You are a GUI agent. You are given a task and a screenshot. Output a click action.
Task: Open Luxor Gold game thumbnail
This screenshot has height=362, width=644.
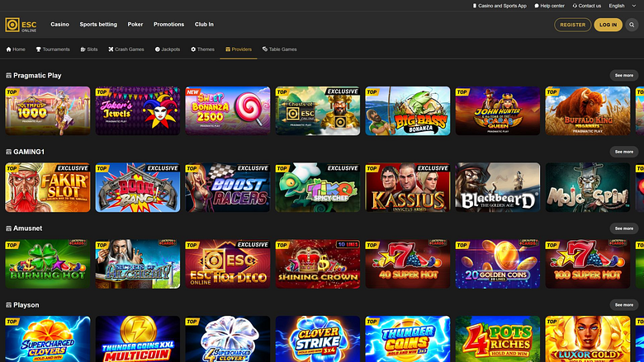tap(587, 339)
